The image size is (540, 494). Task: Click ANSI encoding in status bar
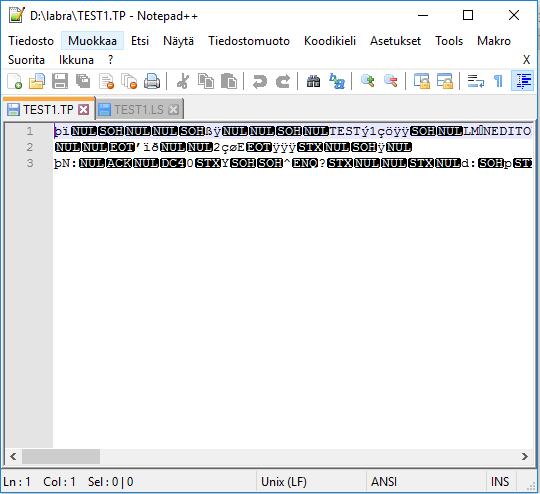(384, 481)
